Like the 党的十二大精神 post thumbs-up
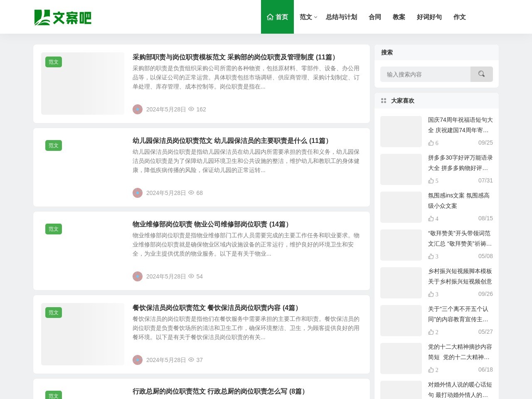Viewport: 532px width, 399px height. [x=431, y=369]
